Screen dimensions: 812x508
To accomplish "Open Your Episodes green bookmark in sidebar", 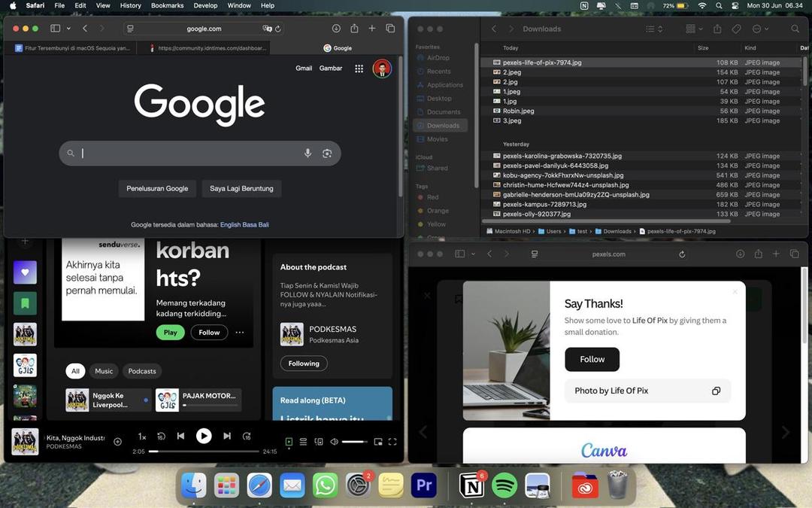I will pyautogui.click(x=25, y=303).
